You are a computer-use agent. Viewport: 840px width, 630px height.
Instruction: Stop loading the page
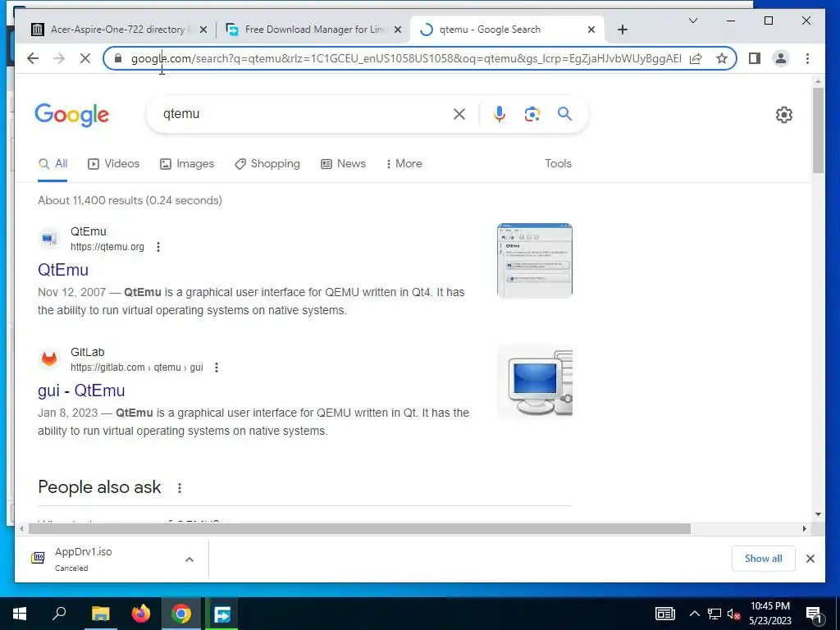click(x=85, y=58)
